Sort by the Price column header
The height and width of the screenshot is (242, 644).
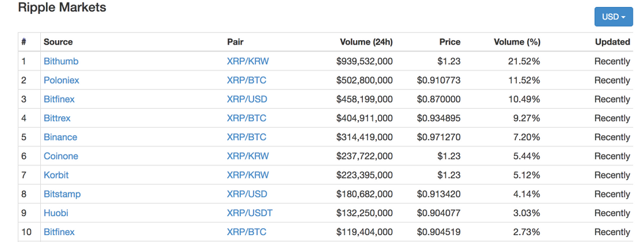pos(450,42)
